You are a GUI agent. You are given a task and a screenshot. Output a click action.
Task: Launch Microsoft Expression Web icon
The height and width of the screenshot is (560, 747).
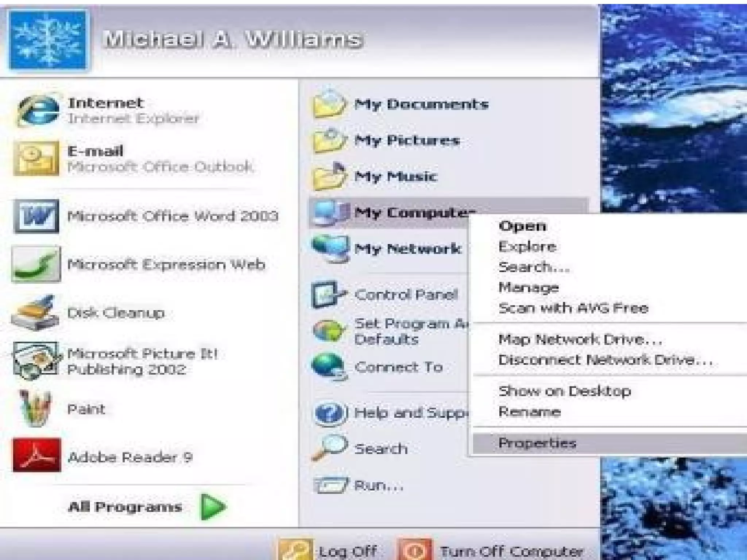(x=36, y=264)
